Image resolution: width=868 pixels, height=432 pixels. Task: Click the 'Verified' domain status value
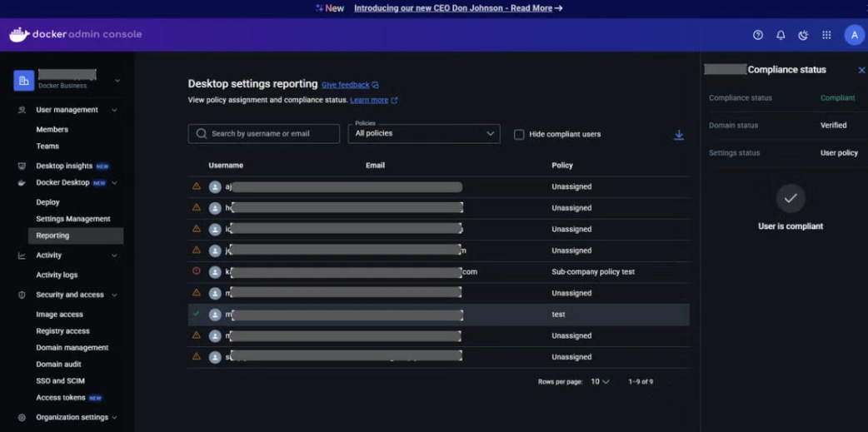833,126
